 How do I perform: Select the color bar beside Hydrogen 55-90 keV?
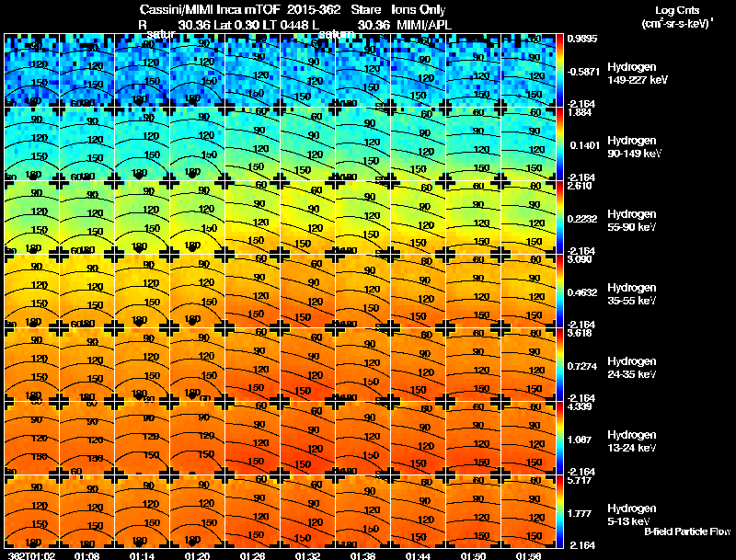tap(559, 217)
